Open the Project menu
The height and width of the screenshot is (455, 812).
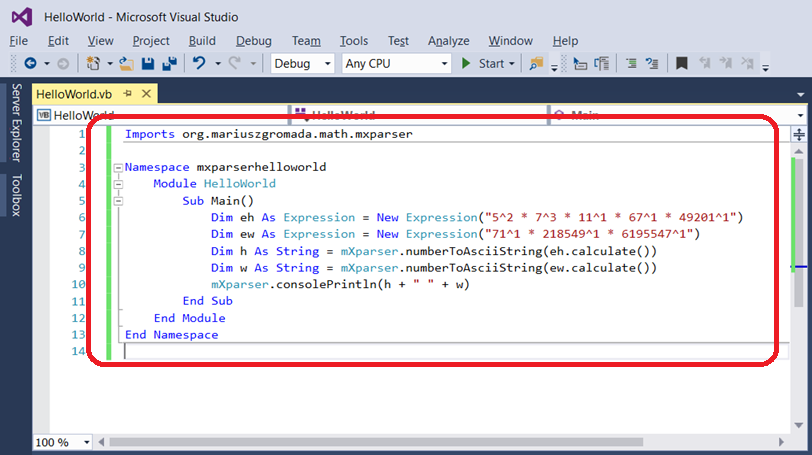(x=151, y=41)
